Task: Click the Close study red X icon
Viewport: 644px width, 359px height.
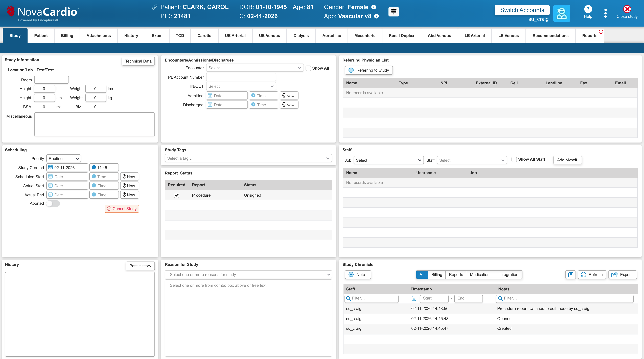Action: (x=627, y=9)
